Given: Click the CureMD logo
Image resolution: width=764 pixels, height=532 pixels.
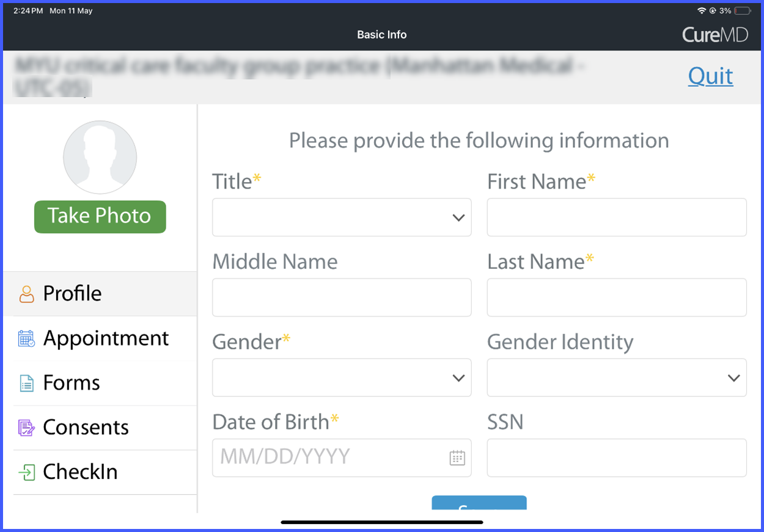Looking at the screenshot, I should (x=714, y=35).
